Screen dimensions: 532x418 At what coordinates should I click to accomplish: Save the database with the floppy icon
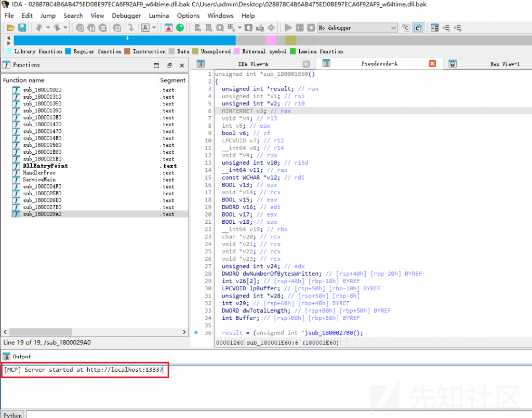click(22, 28)
